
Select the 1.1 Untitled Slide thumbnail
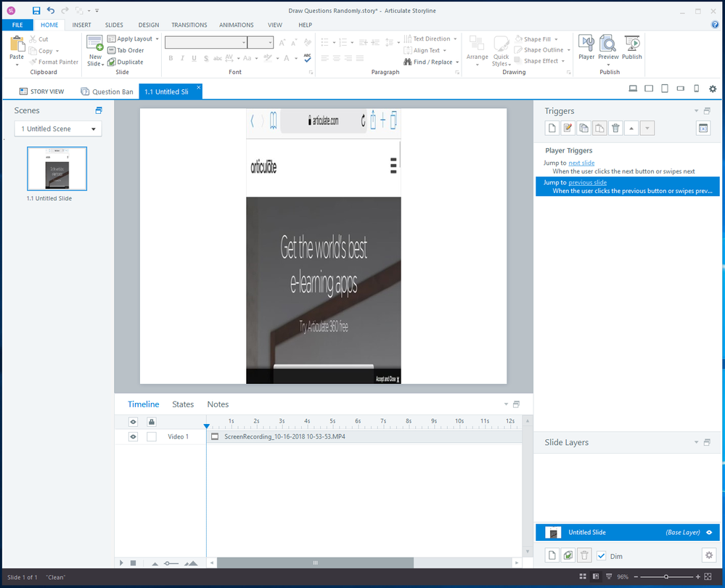(x=57, y=168)
